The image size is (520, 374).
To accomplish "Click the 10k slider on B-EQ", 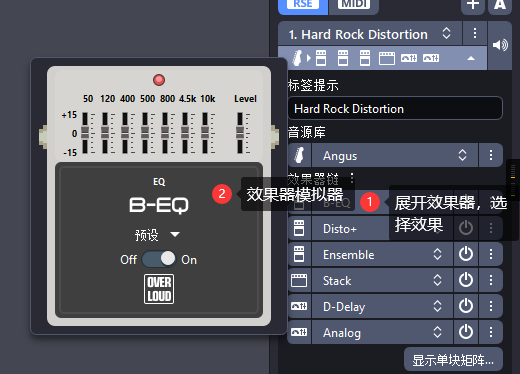I will [205, 133].
